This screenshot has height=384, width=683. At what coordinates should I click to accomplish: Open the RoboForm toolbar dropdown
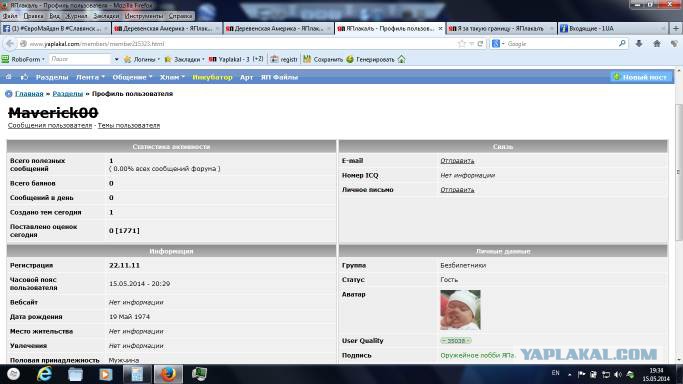pyautogui.click(x=24, y=59)
